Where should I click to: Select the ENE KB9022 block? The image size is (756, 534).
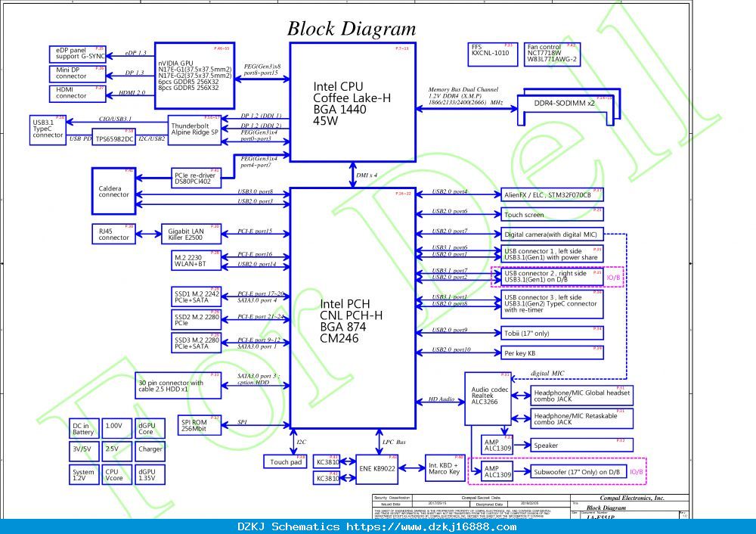point(377,469)
